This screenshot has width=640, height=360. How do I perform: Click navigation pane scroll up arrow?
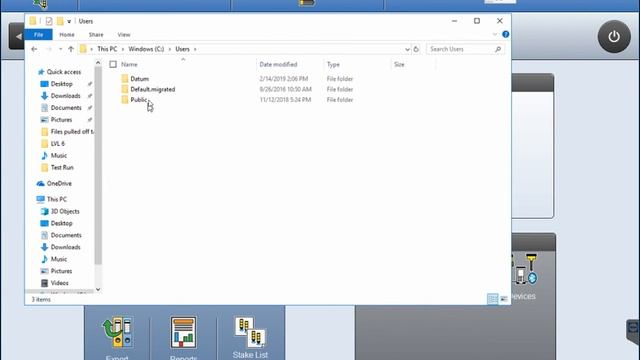98,62
